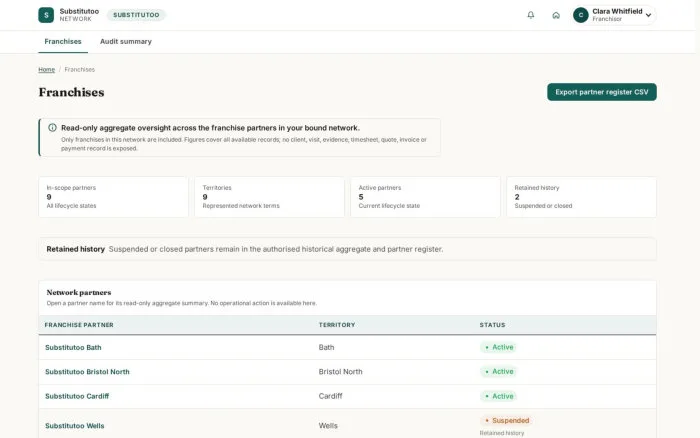Open the Substitutoo Cardiff partner link
Viewport: 700px width, 438px height.
[x=77, y=396]
